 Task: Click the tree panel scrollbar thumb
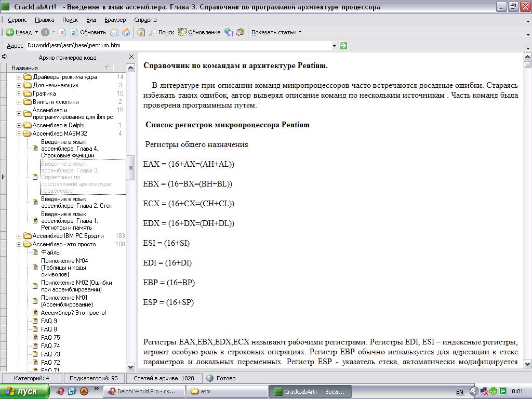[x=130, y=168]
